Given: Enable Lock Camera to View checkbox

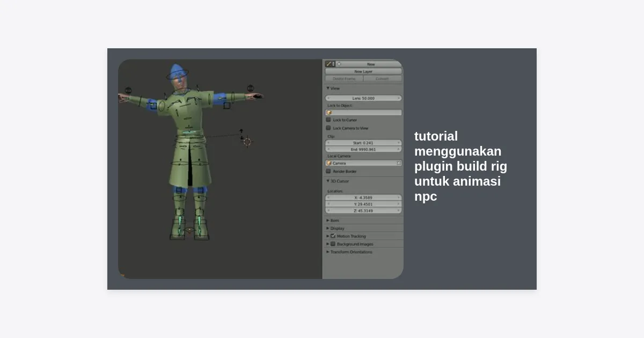Looking at the screenshot, I should [328, 128].
